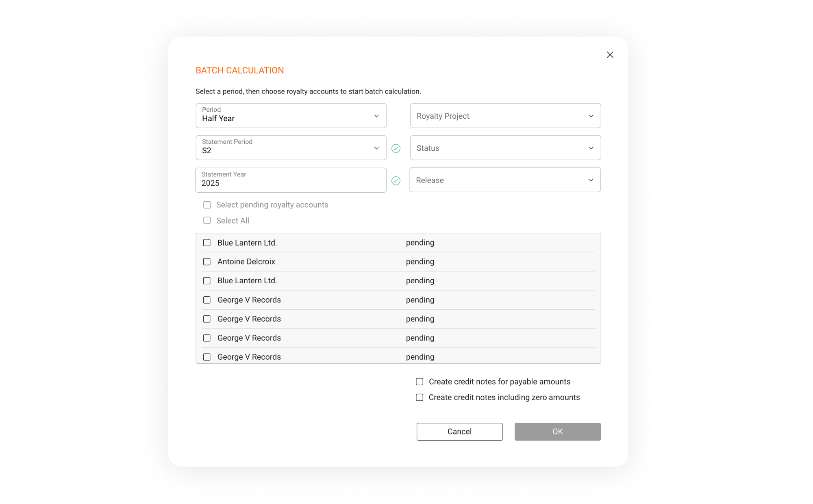Image resolution: width=813 pixels, height=504 pixels.
Task: Enable Create credit notes for payable amounts
Action: pyautogui.click(x=420, y=382)
